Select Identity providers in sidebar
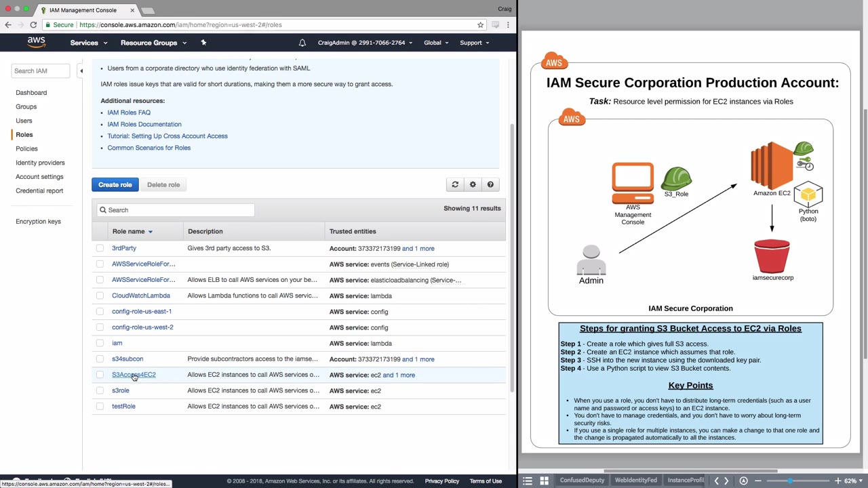The width and height of the screenshot is (868, 488). pos(40,163)
